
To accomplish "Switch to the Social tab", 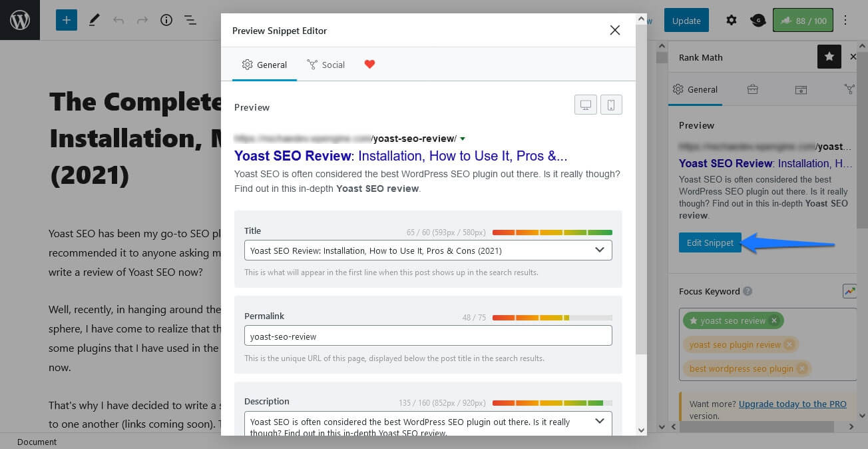I will (x=326, y=65).
